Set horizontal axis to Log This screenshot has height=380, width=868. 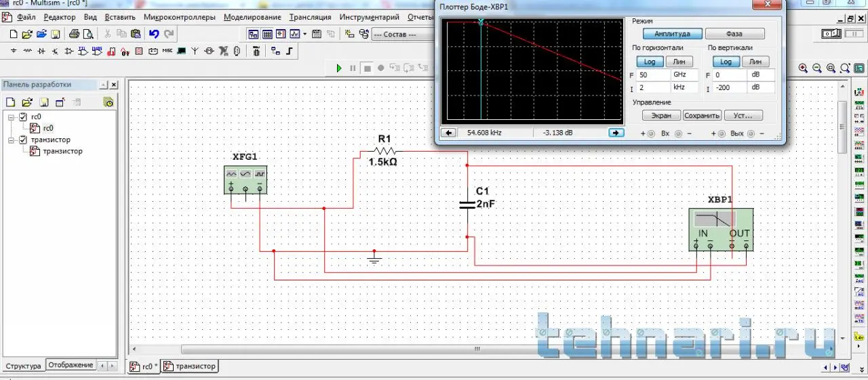[650, 62]
